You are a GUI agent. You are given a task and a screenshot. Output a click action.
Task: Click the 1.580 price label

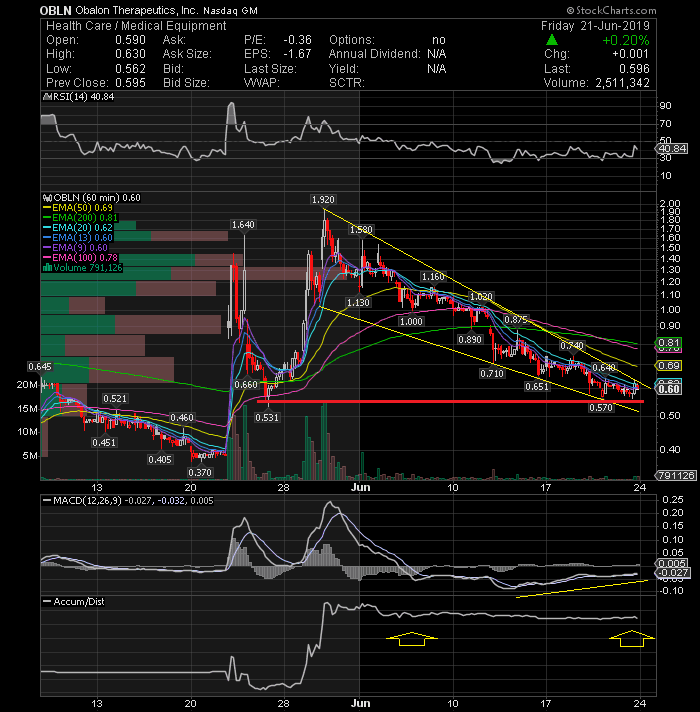(361, 230)
